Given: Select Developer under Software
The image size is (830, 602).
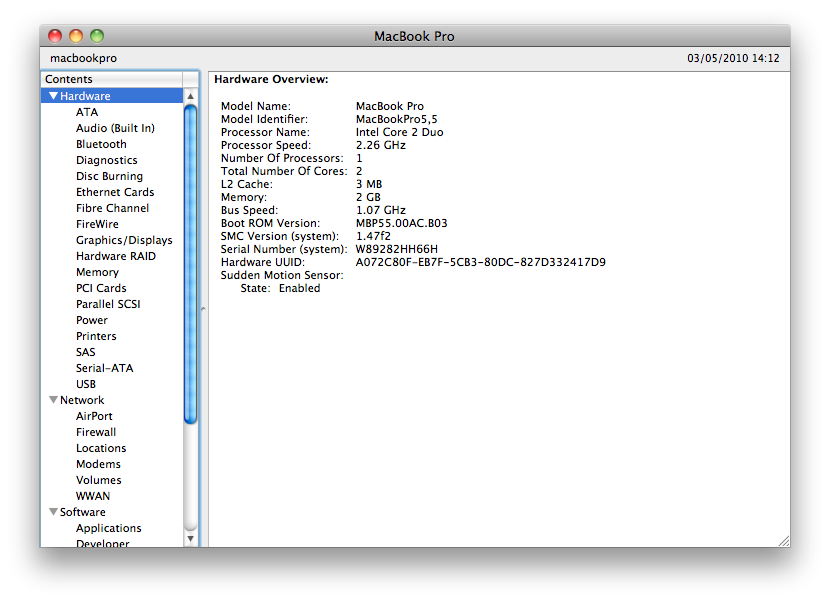Looking at the screenshot, I should (x=102, y=543).
